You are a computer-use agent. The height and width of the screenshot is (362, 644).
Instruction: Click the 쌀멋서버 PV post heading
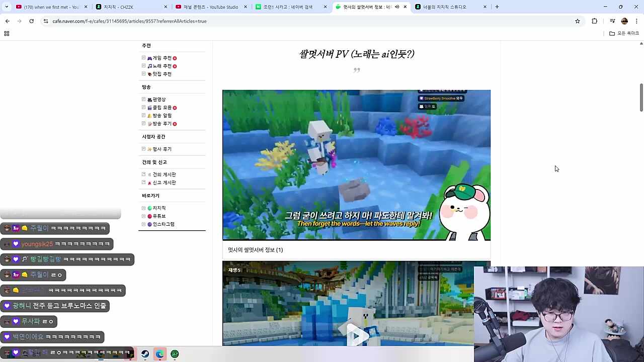coord(357,54)
